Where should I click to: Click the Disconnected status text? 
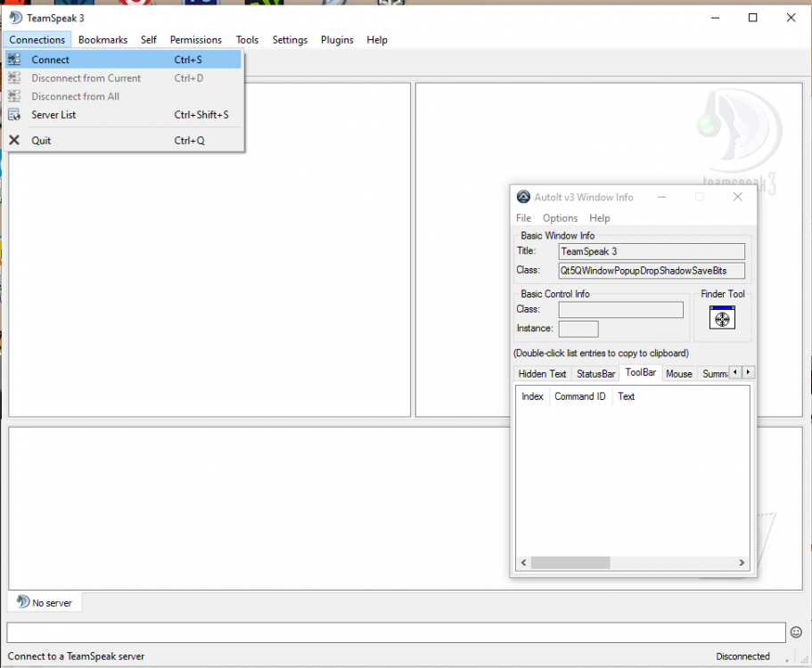(742, 656)
